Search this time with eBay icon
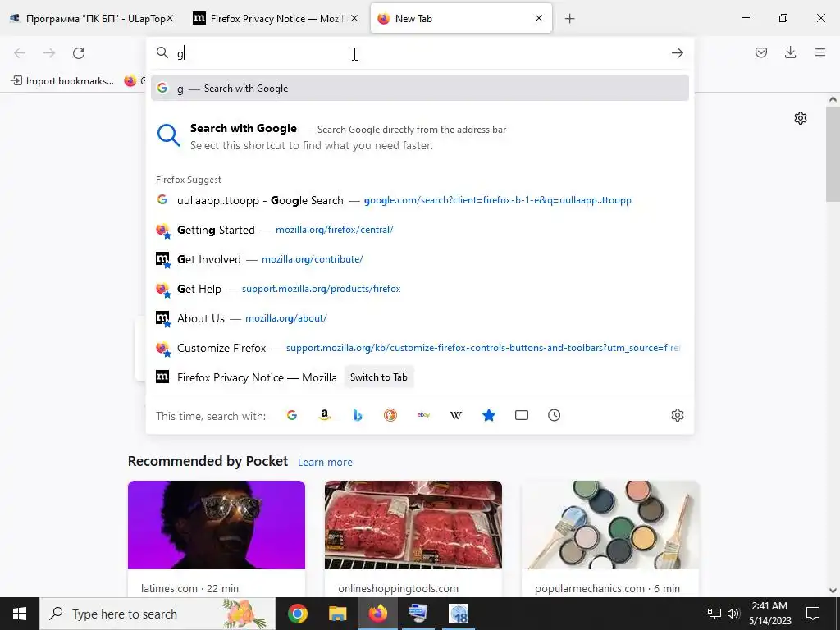The width and height of the screenshot is (840, 630). pos(423,415)
